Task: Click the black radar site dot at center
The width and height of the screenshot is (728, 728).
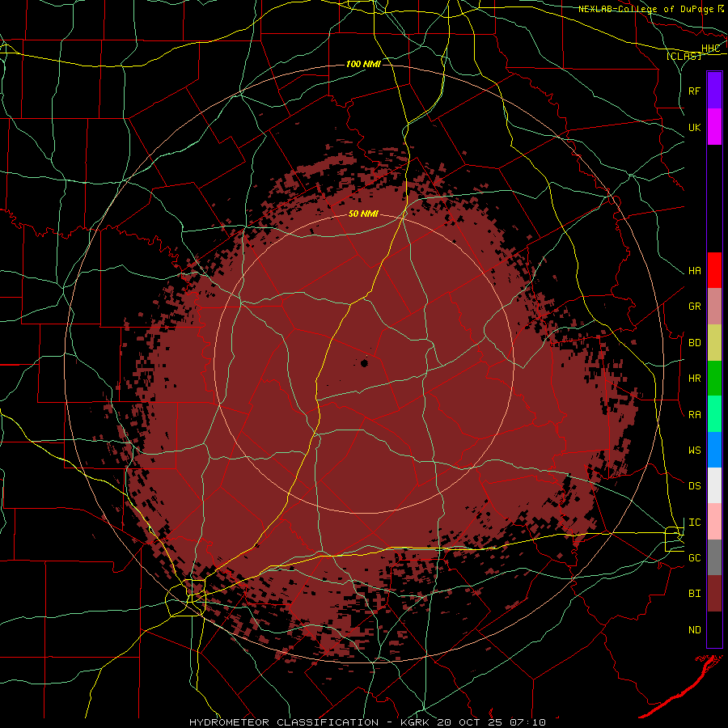Action: (x=365, y=363)
